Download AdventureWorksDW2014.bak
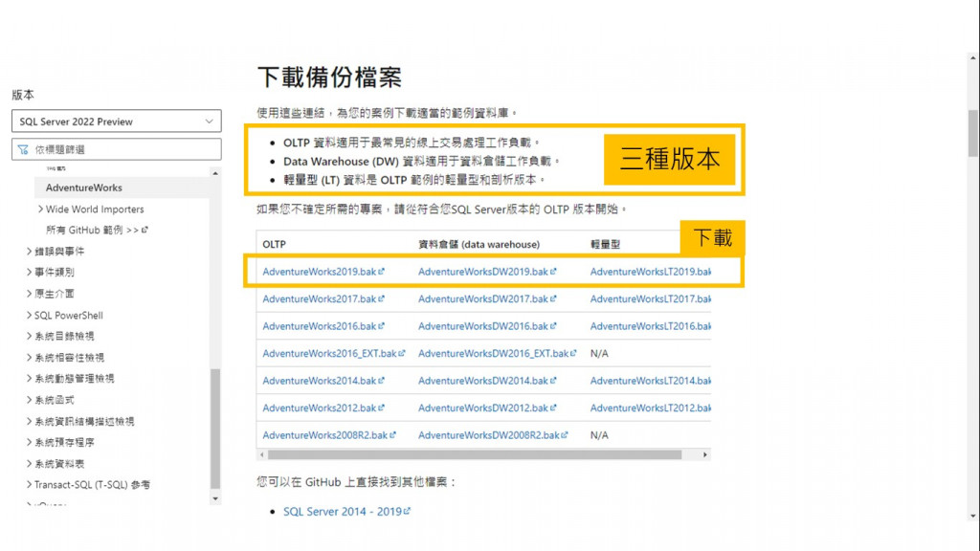The height and width of the screenshot is (551, 980). tap(487, 380)
